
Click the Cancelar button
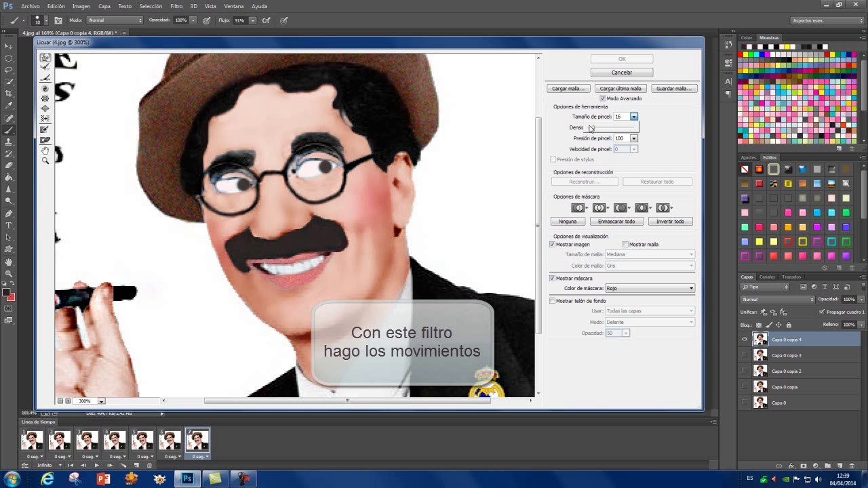pyautogui.click(x=622, y=73)
